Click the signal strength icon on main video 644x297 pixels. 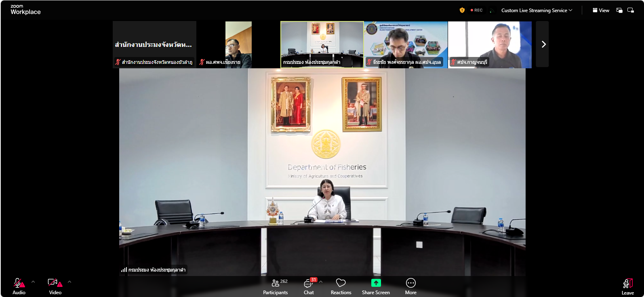(124, 270)
